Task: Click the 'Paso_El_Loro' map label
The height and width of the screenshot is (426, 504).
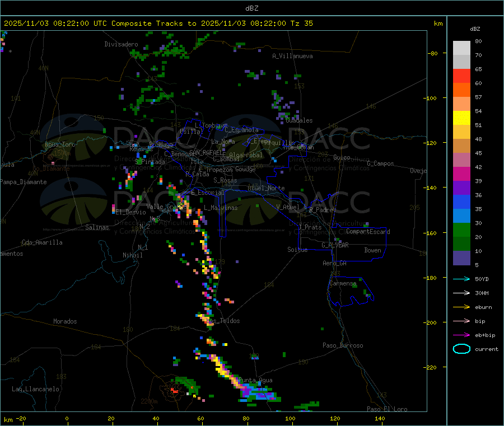Action: pyautogui.click(x=388, y=409)
